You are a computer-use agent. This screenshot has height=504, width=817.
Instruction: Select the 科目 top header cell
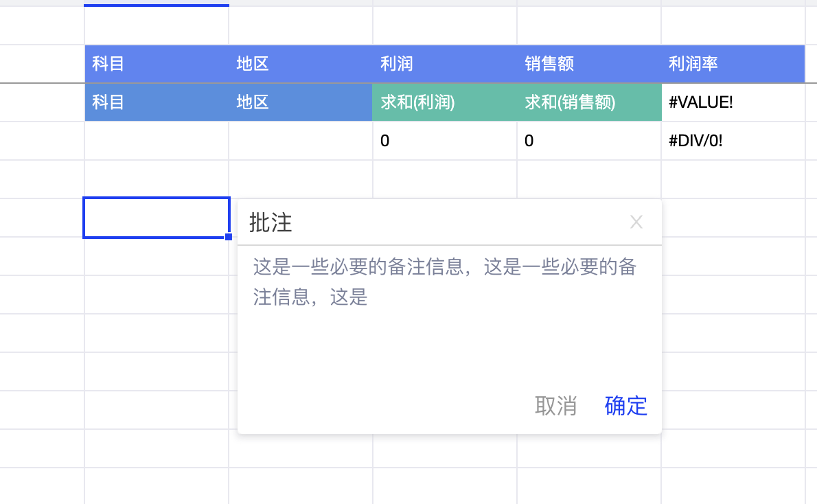157,64
